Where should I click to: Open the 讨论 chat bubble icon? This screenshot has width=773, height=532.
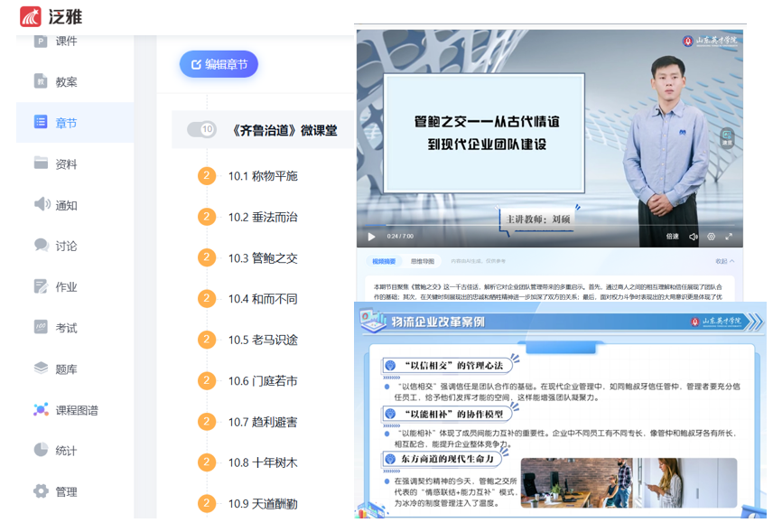coord(41,245)
